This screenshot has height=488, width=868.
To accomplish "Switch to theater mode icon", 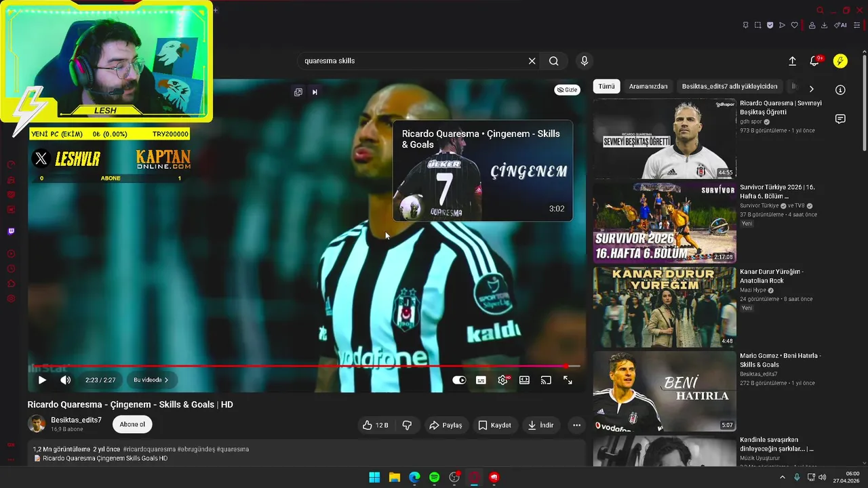I will (x=524, y=380).
